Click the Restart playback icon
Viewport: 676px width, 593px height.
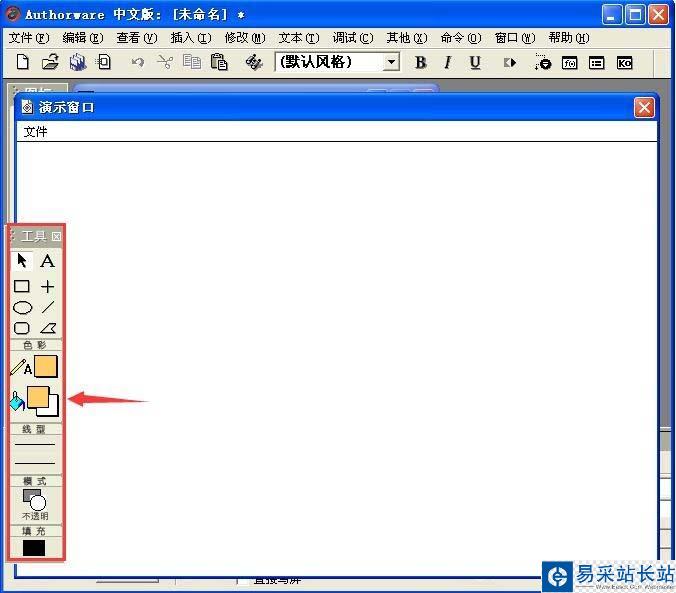(x=510, y=63)
